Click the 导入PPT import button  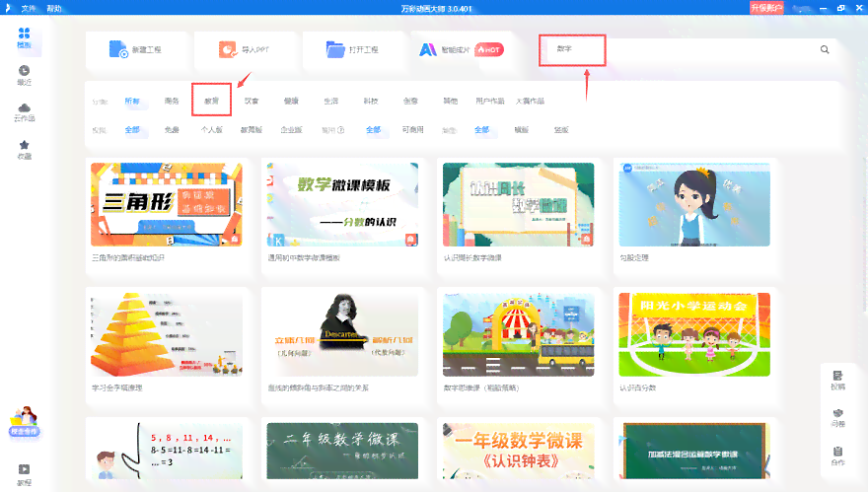click(245, 50)
